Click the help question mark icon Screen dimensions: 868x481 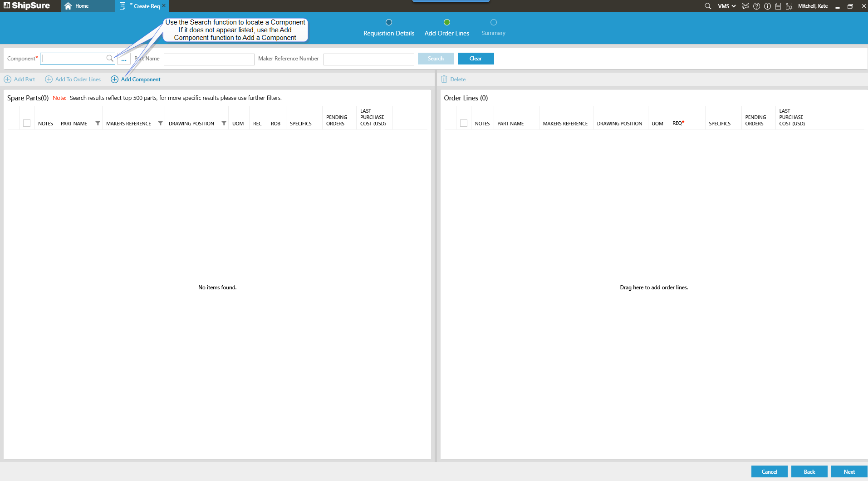click(756, 6)
